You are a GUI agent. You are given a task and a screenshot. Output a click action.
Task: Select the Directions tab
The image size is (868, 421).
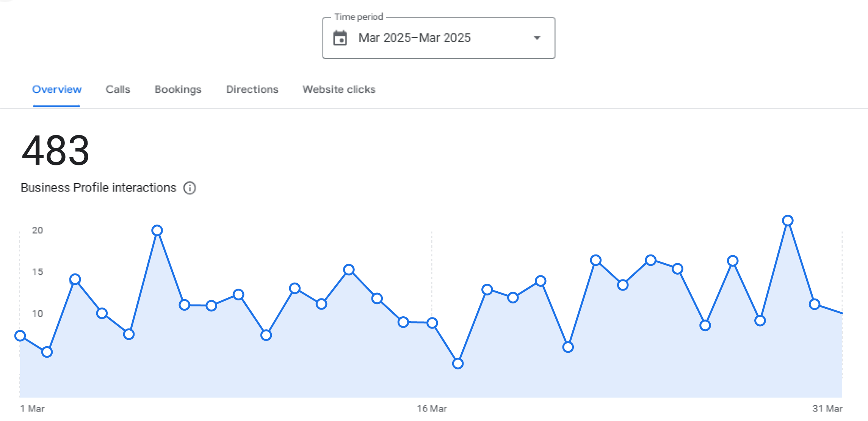pyautogui.click(x=252, y=90)
